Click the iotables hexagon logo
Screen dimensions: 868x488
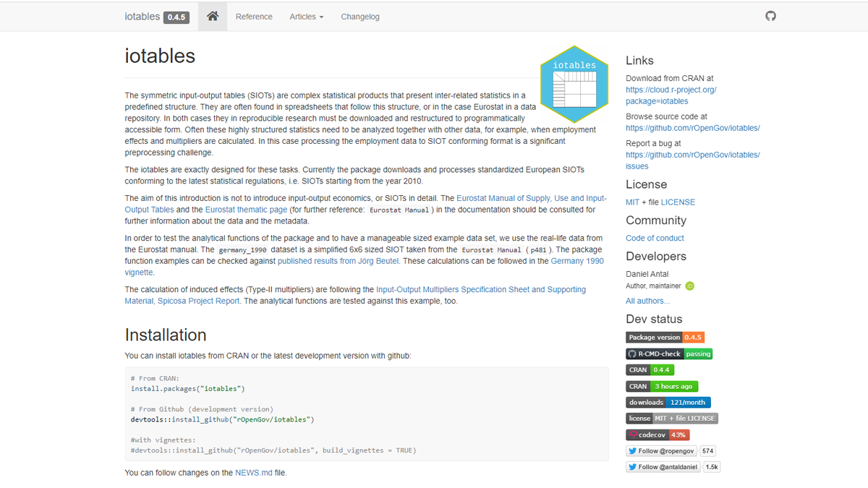pos(574,85)
